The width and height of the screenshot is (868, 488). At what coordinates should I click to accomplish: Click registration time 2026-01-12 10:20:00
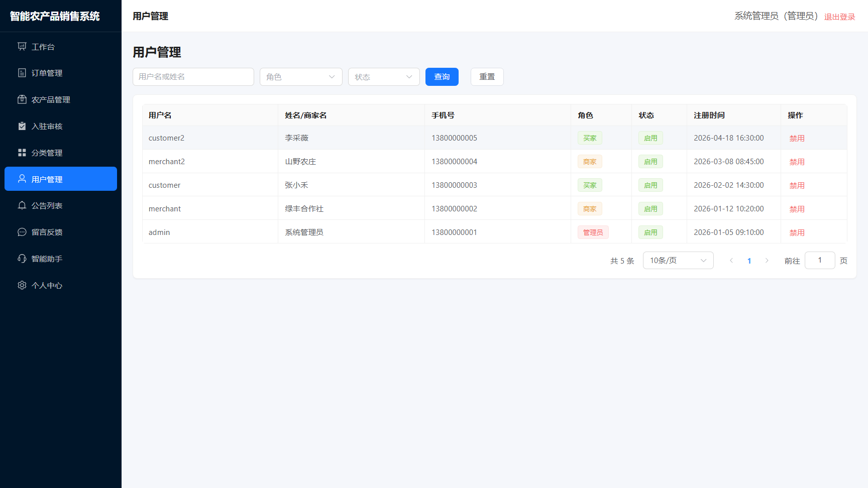tap(729, 209)
